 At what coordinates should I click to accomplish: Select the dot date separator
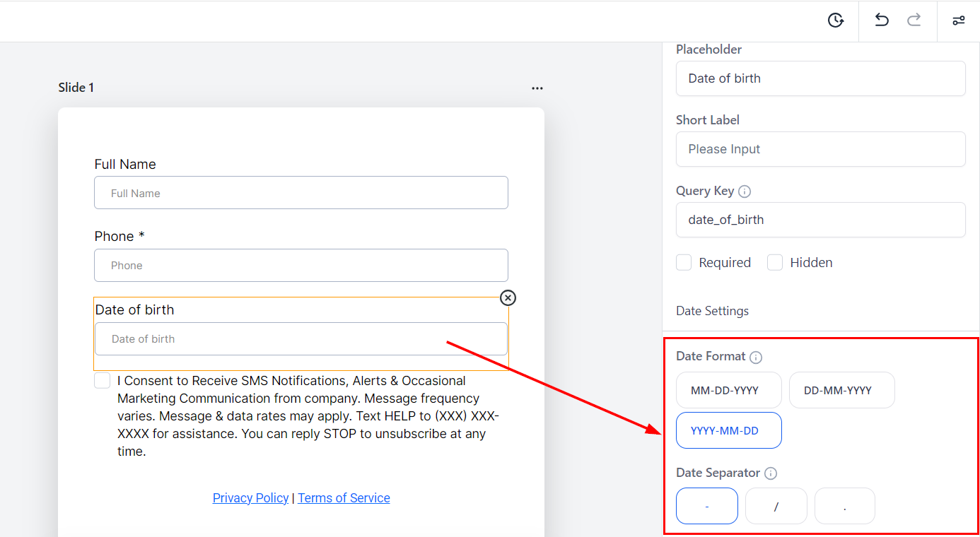(x=844, y=506)
